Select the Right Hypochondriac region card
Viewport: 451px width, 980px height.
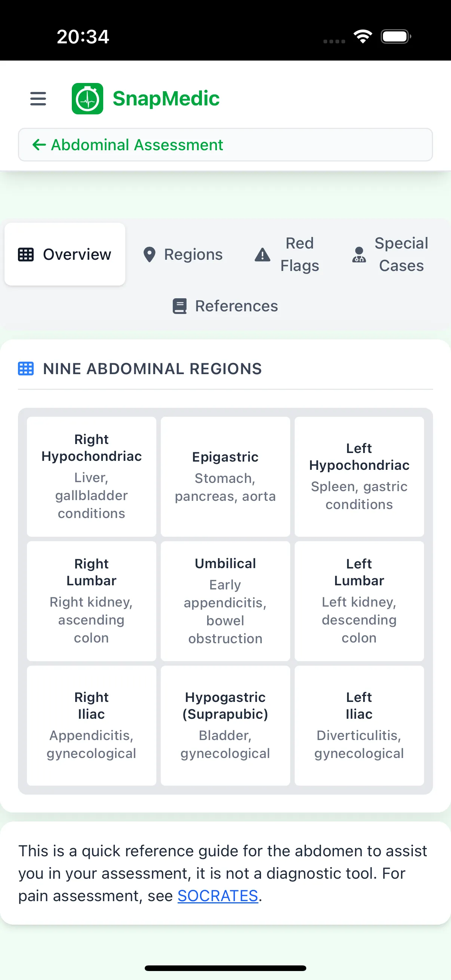91,477
